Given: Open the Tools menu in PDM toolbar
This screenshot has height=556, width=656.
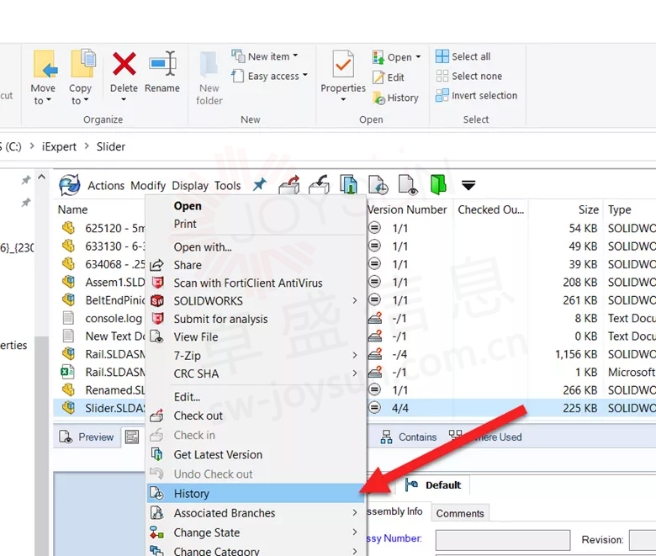Looking at the screenshot, I should 228,185.
